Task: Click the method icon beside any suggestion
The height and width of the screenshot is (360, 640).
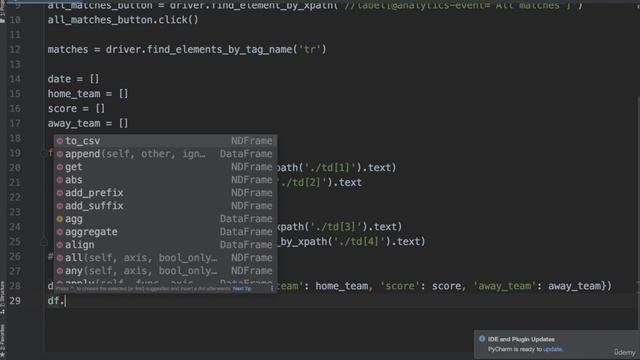Action: pos(60,271)
